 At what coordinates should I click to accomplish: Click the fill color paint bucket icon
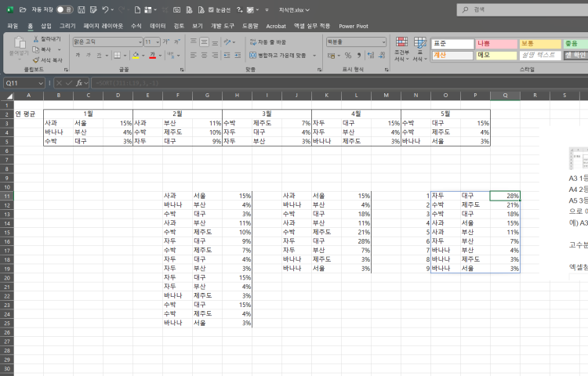tap(136, 56)
